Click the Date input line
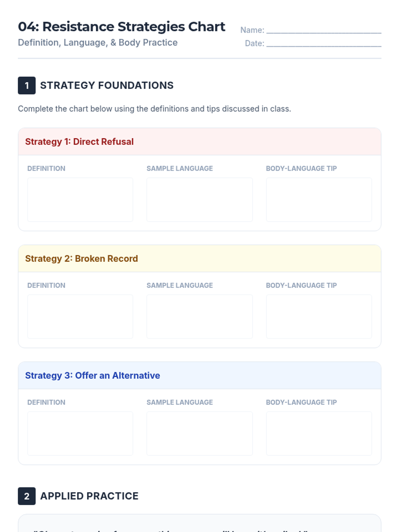This screenshot has width=399, height=532. (x=324, y=43)
